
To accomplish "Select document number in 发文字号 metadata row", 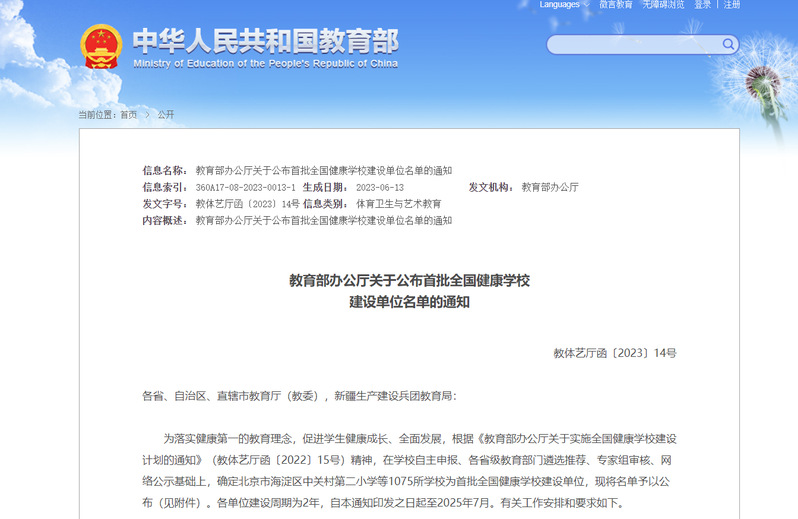I will click(248, 204).
